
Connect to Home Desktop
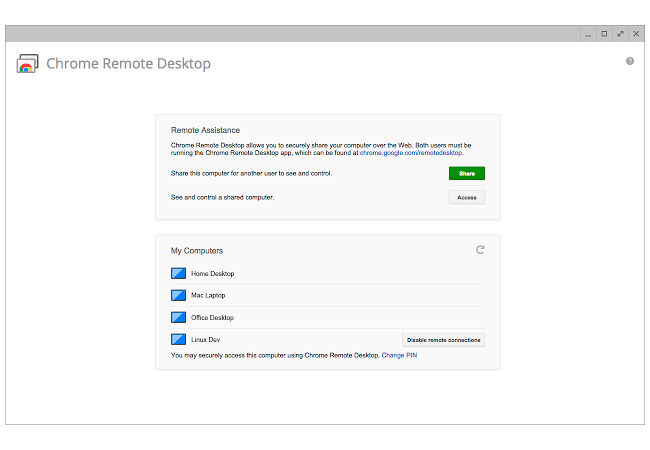pyautogui.click(x=327, y=273)
